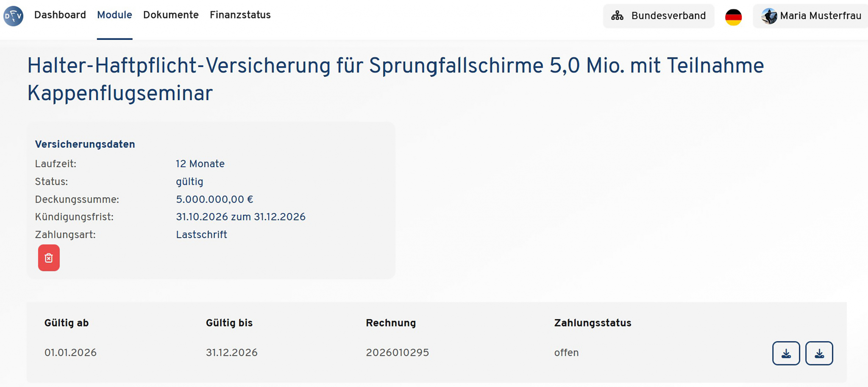
Task: Click the left download button in invoice row
Action: point(786,353)
